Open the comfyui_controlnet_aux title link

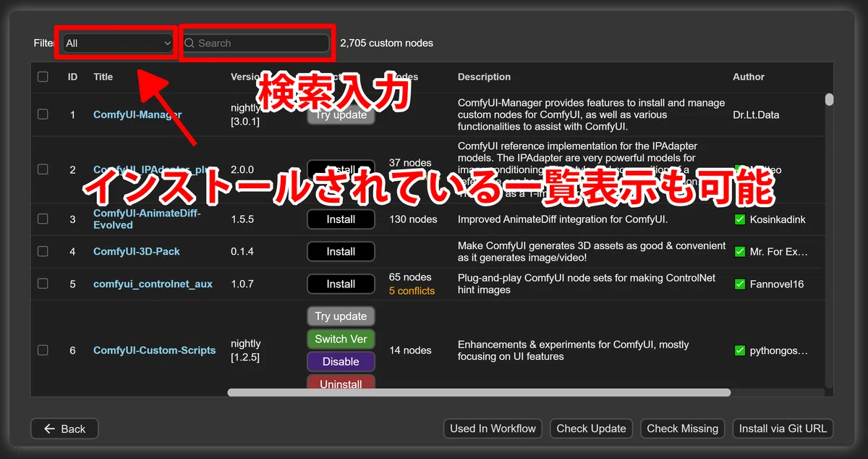pos(153,284)
